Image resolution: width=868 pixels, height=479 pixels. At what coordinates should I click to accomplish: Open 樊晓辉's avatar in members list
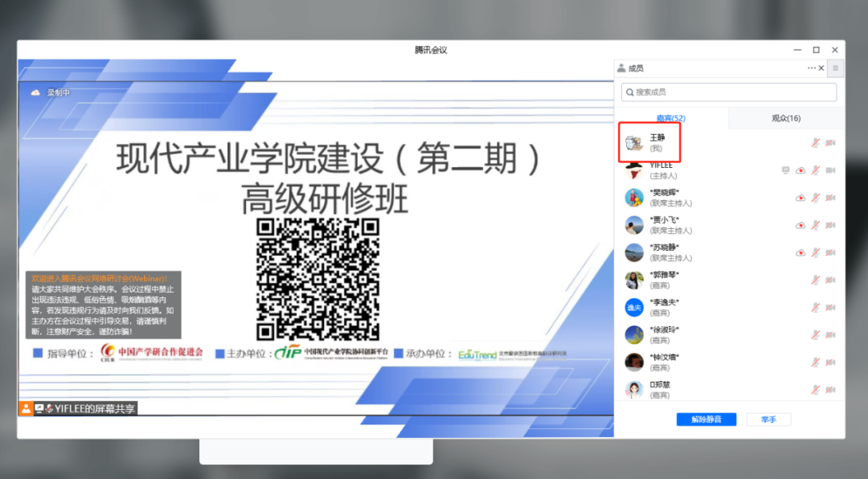click(634, 198)
